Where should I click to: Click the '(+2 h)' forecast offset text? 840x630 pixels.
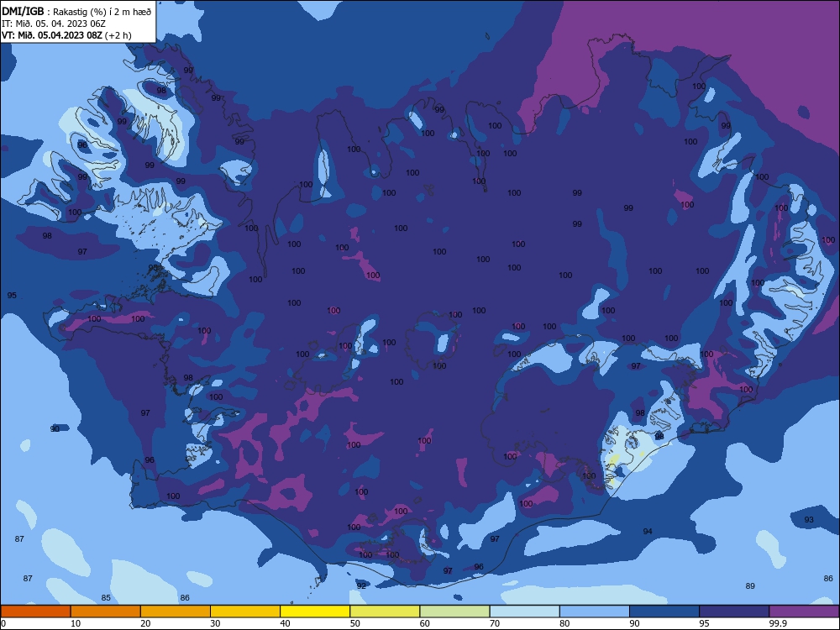(x=118, y=35)
